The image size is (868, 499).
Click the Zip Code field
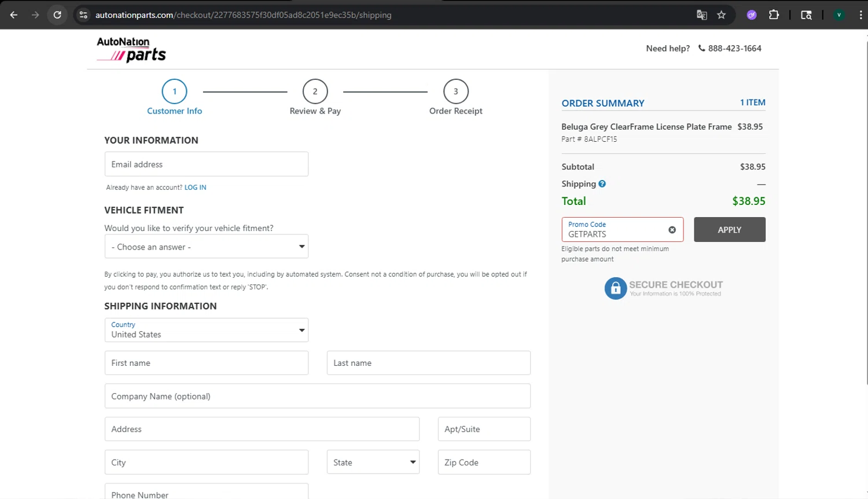(484, 462)
